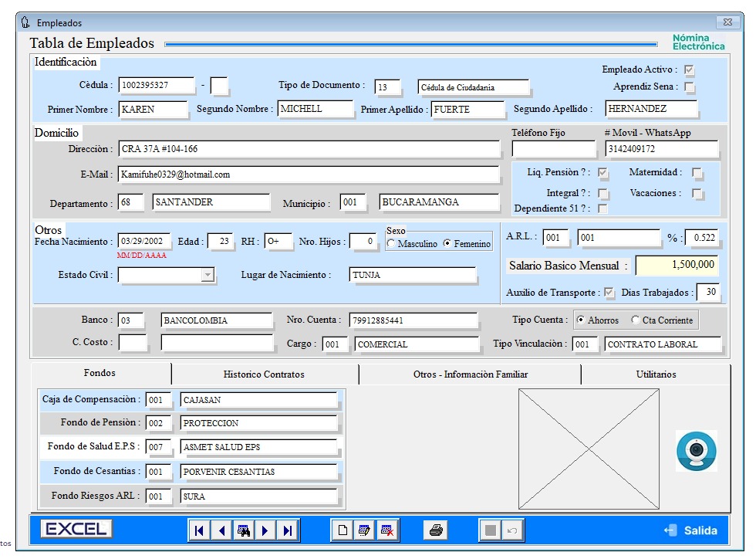
Task: Print the employee record
Action: click(436, 530)
